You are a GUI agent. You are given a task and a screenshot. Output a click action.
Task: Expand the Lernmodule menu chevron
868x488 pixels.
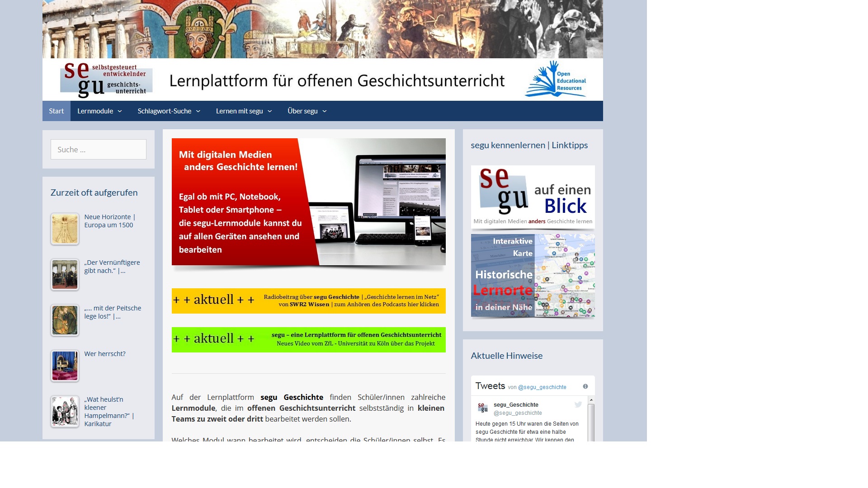[120, 111]
